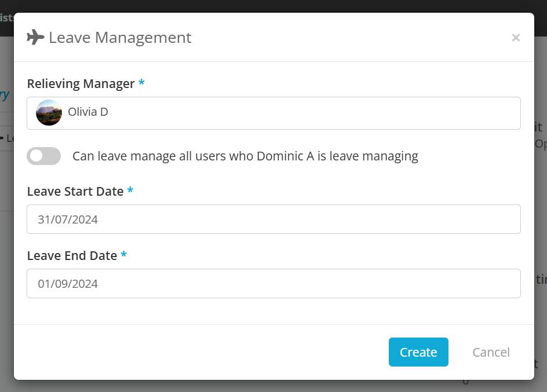Screen dimensions: 547x392
Task: Click the breadcrumb item starting with Le
Action: pos(9,138)
